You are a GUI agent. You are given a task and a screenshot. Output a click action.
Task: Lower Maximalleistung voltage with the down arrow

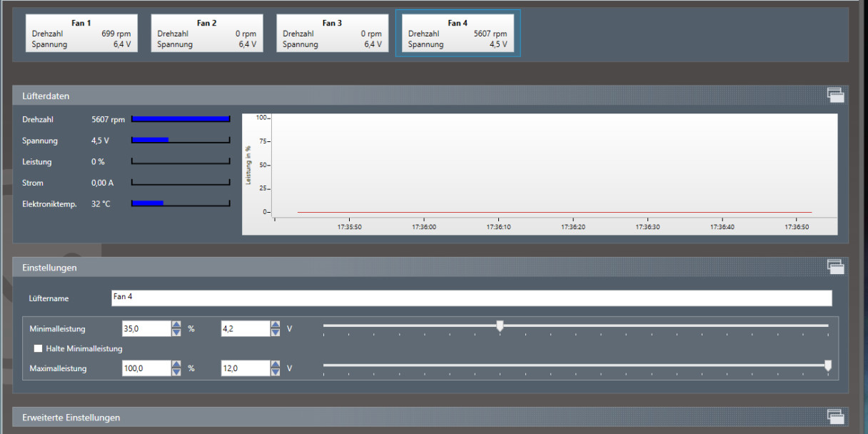[x=275, y=373]
